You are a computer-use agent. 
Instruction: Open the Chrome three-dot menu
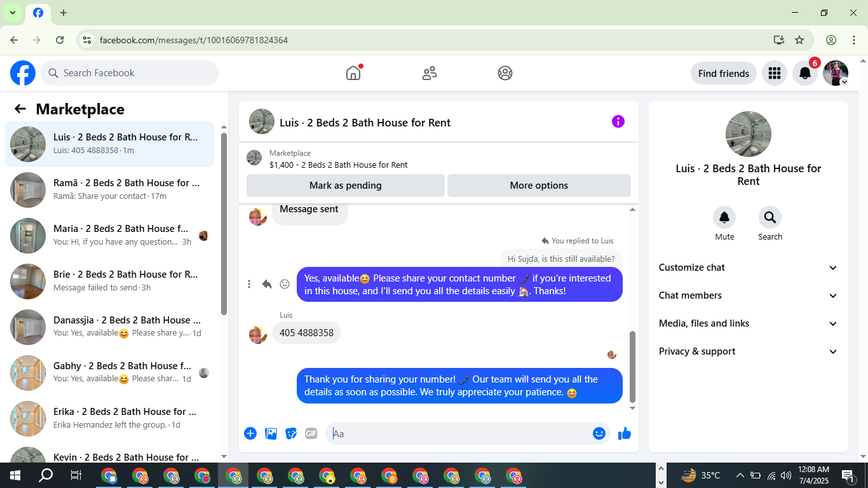tap(854, 40)
